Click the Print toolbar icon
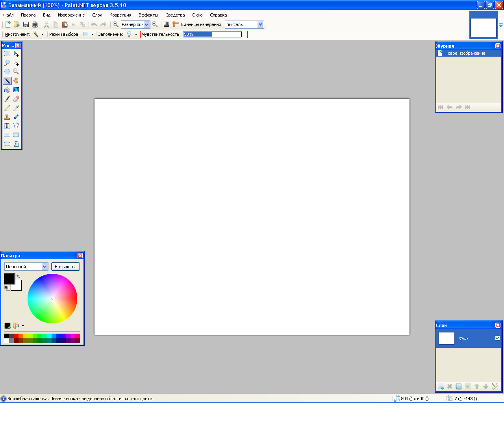Viewport: 504px width, 443px height. [x=35, y=24]
